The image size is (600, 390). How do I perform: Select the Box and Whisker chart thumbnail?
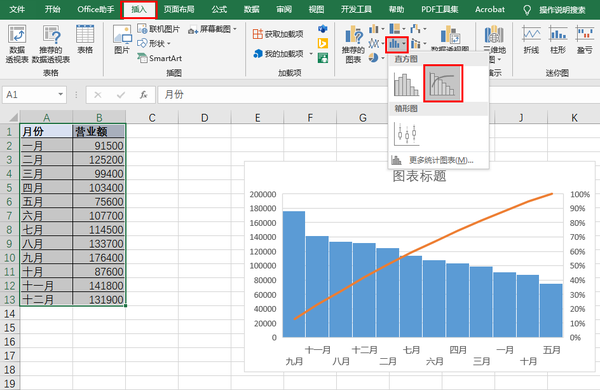coord(406,134)
